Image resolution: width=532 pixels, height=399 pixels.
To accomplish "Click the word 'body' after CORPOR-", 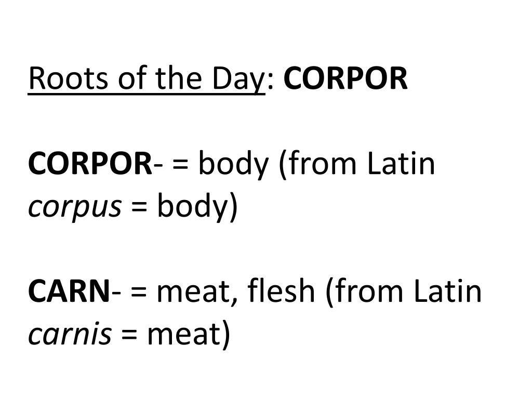I will click(x=233, y=165).
